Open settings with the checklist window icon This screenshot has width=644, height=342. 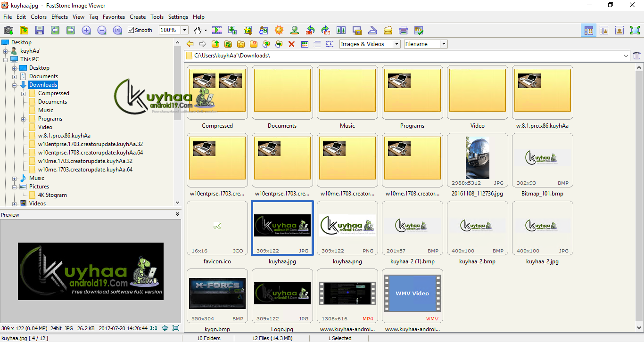(x=419, y=30)
